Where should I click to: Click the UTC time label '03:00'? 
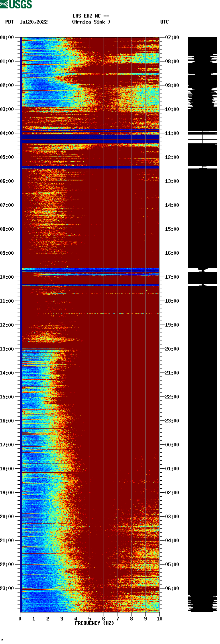tap(172, 517)
